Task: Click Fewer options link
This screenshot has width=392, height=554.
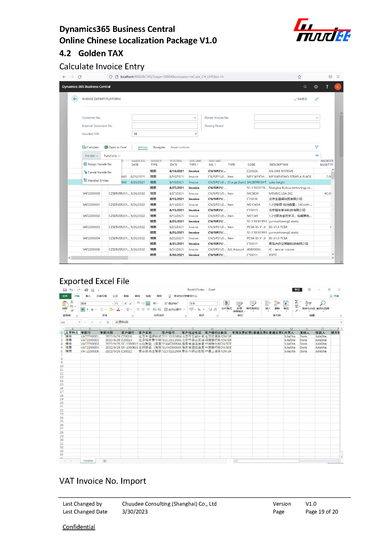Action: [180, 147]
